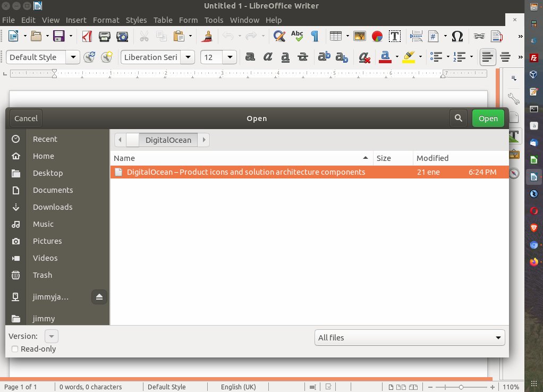Click Clone Formatting paintbrush icon
The width and height of the screenshot is (543, 392).
coord(207,36)
